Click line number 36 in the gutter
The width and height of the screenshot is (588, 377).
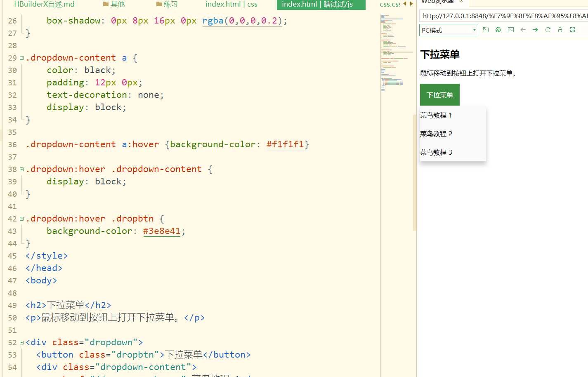click(x=12, y=145)
